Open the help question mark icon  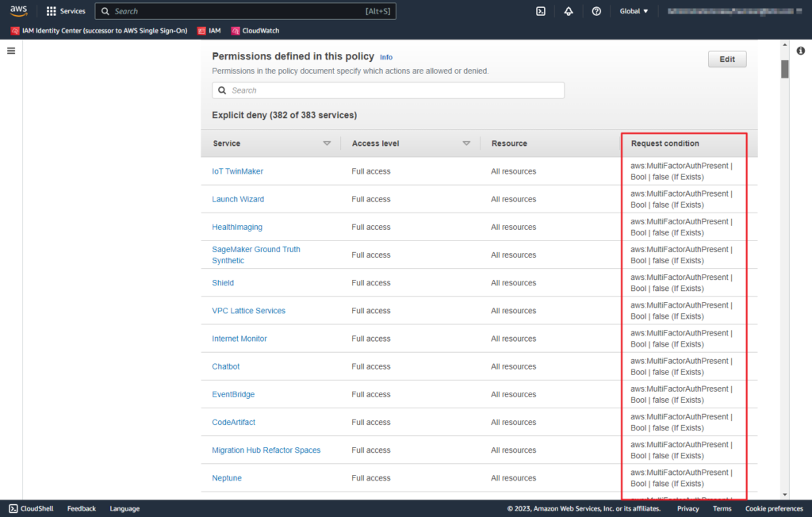click(596, 11)
